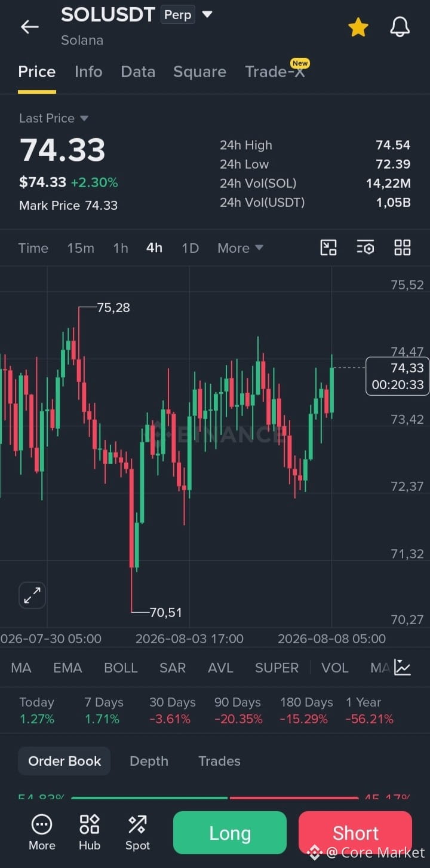430x868 pixels.
Task: Click the Perp contract label
Action: (178, 14)
